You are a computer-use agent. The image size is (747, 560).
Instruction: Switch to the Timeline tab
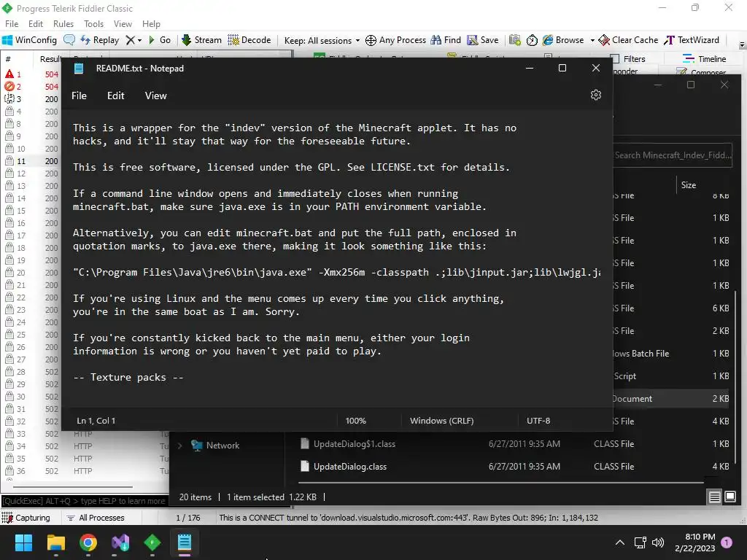click(x=704, y=59)
